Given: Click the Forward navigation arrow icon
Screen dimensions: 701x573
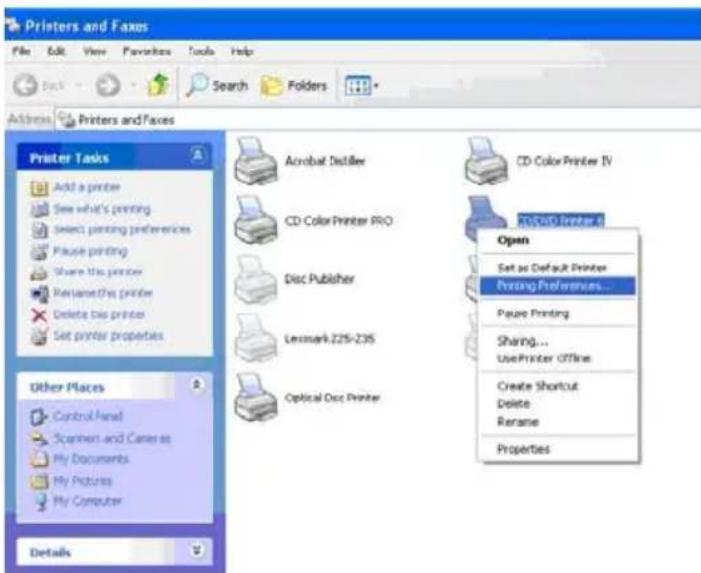Looking at the screenshot, I should (x=108, y=85).
